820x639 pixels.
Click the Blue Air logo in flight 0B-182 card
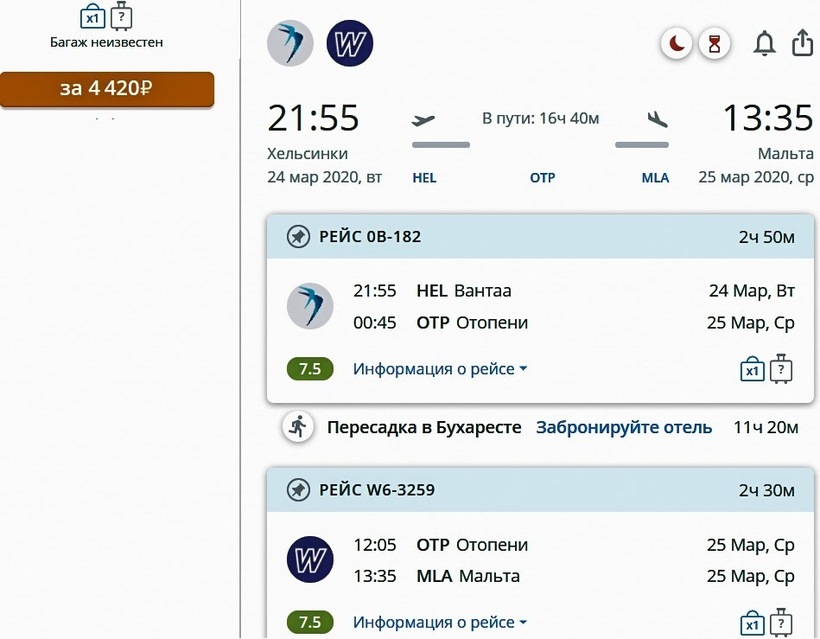[x=310, y=306]
